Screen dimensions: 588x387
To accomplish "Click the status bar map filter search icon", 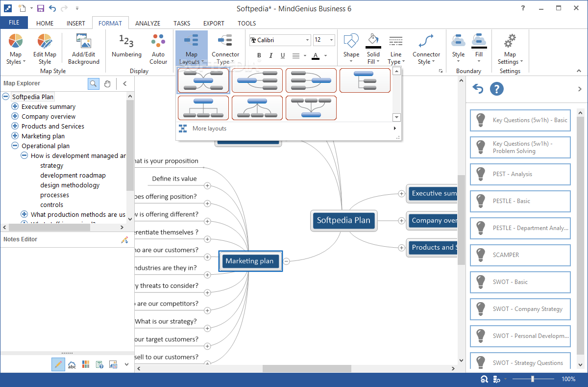I will tap(496, 379).
